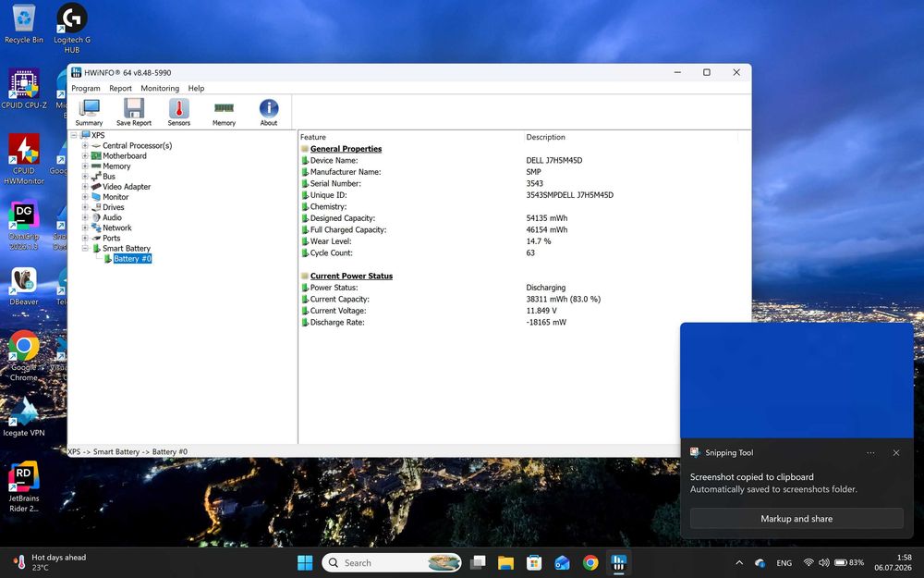Click the General Properties heading
Viewport: 924px width, 578px height.
(x=346, y=149)
